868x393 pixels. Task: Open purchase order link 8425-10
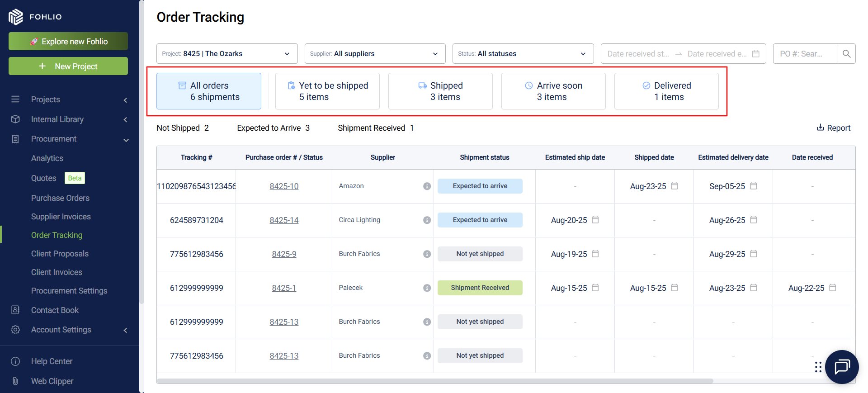(284, 186)
